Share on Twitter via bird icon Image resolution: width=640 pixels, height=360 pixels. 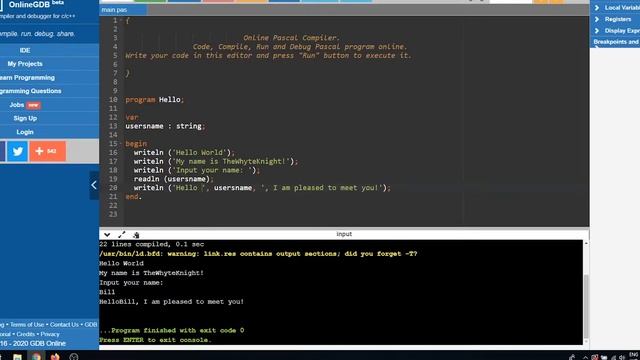[x=18, y=151]
